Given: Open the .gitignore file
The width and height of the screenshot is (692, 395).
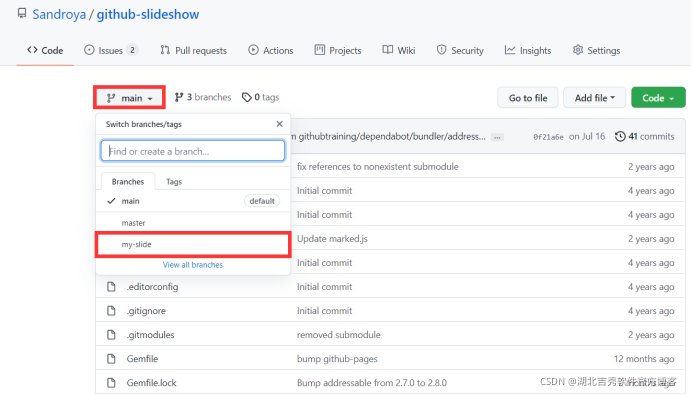Looking at the screenshot, I should click(146, 311).
